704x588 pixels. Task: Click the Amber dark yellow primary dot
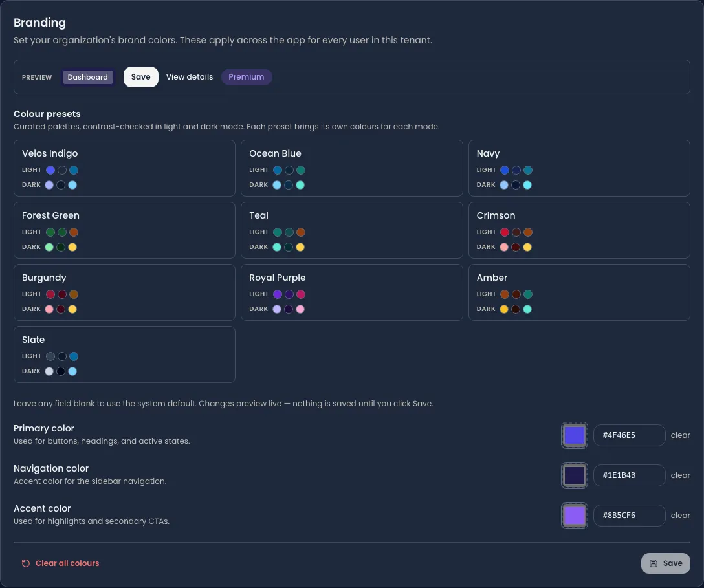tap(504, 309)
